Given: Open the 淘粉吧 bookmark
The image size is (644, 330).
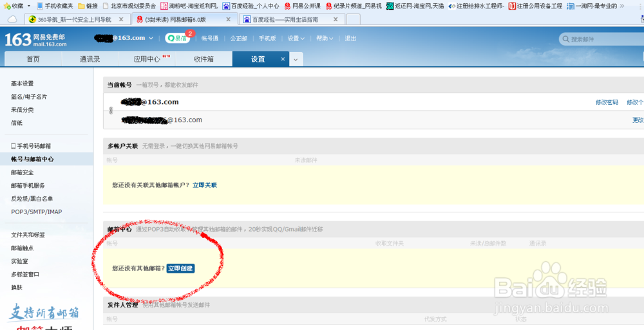Looking at the screenshot, I should tap(189, 6).
